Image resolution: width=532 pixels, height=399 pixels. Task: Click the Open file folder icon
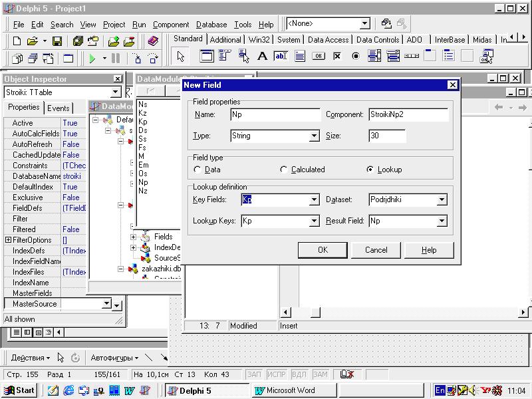33,41
